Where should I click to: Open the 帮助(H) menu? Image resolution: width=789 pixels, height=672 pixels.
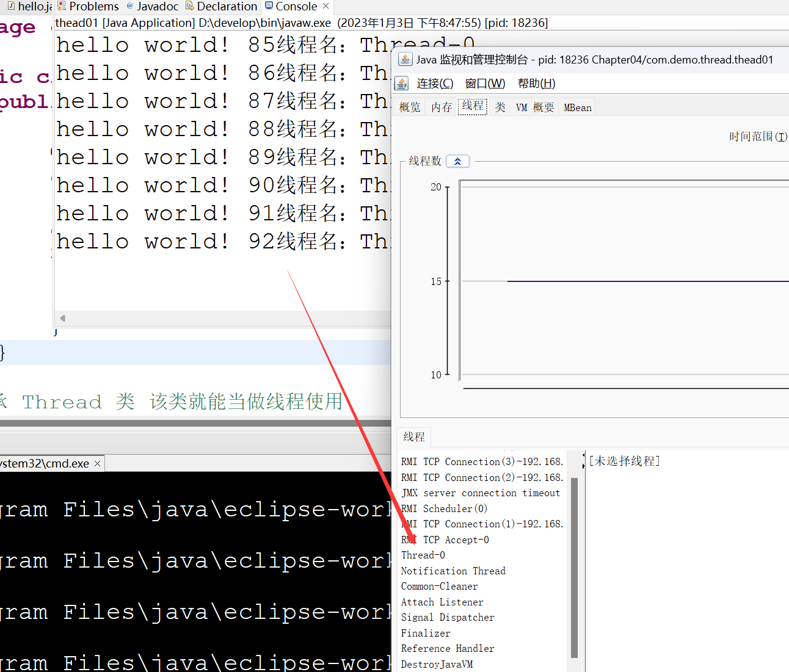tap(536, 84)
